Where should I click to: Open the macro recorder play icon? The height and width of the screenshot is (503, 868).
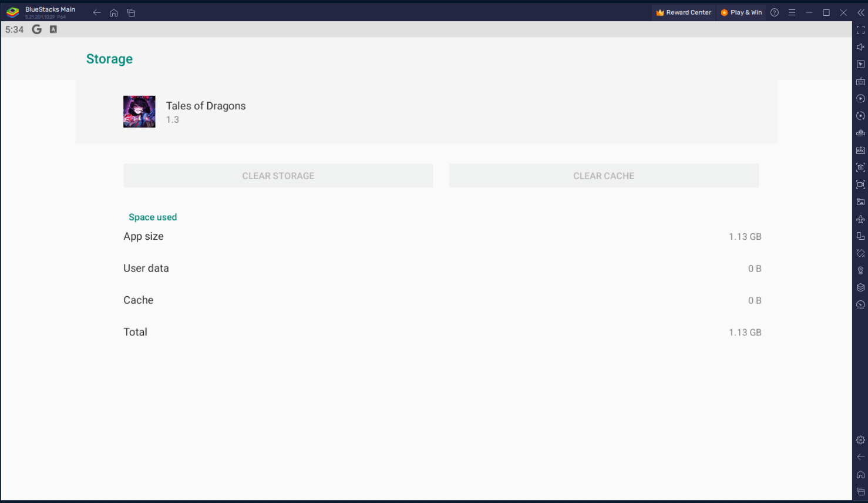(860, 99)
